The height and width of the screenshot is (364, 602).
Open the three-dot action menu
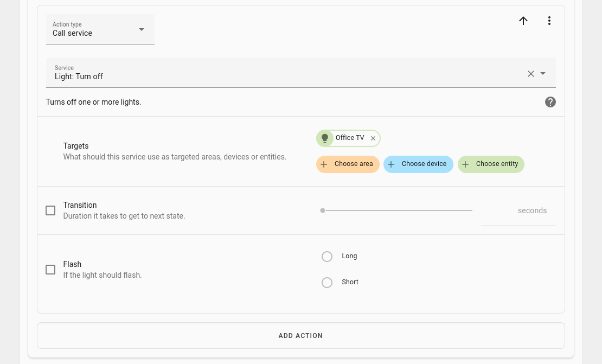click(549, 21)
